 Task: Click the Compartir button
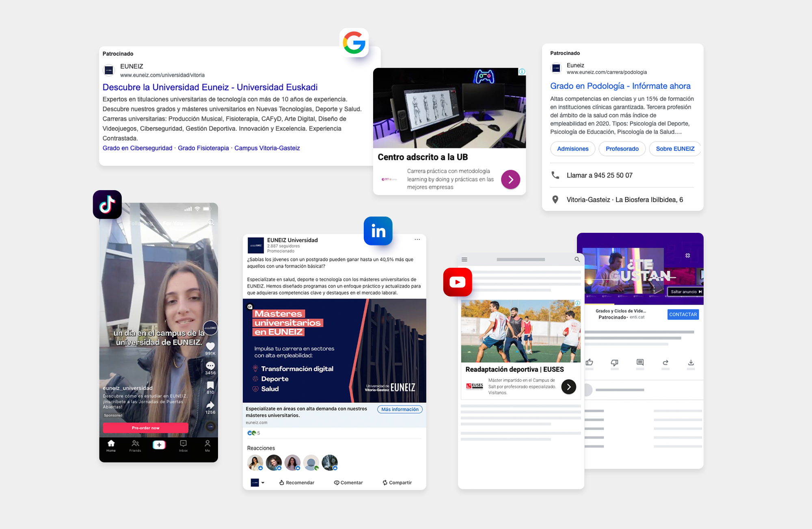pyautogui.click(x=397, y=483)
